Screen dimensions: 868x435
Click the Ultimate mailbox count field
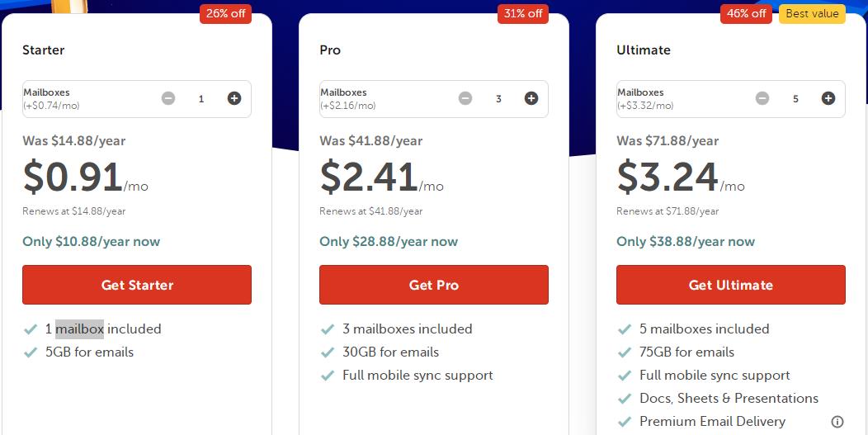(x=795, y=99)
